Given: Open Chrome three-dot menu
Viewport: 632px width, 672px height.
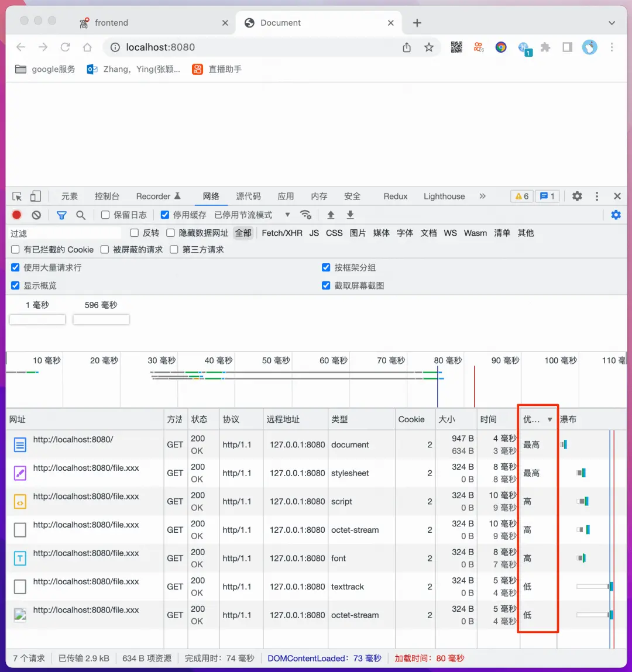Looking at the screenshot, I should click(612, 47).
